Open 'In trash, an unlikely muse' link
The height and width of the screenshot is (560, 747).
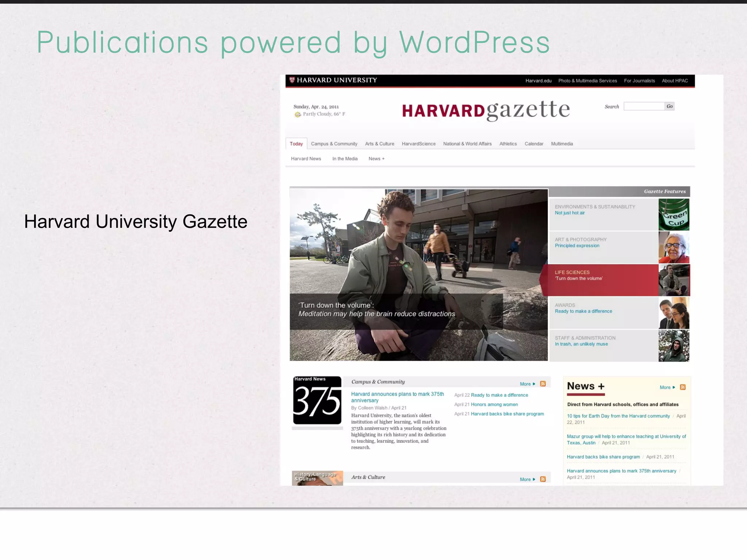[581, 344]
